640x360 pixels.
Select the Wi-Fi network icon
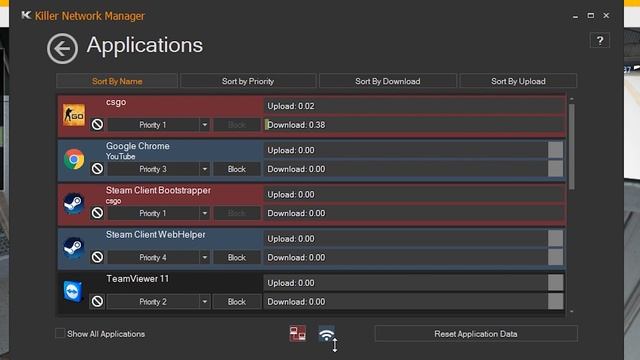[327, 334]
